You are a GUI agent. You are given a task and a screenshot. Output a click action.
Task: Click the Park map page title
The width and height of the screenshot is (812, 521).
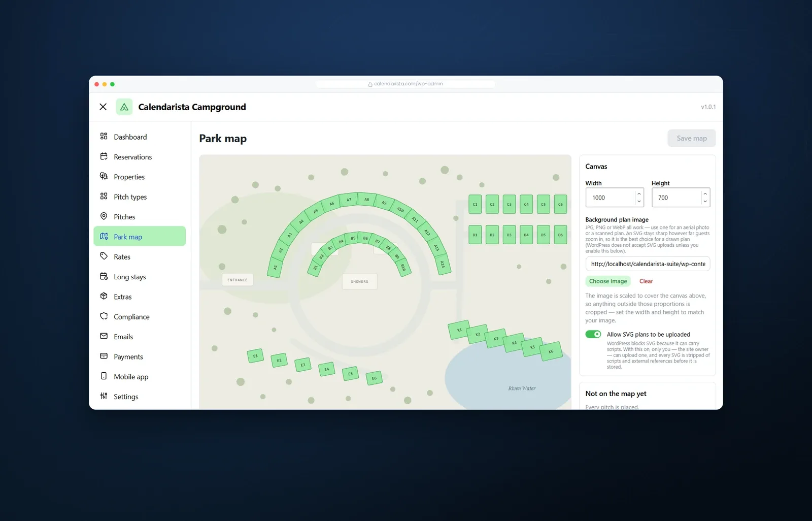point(223,139)
